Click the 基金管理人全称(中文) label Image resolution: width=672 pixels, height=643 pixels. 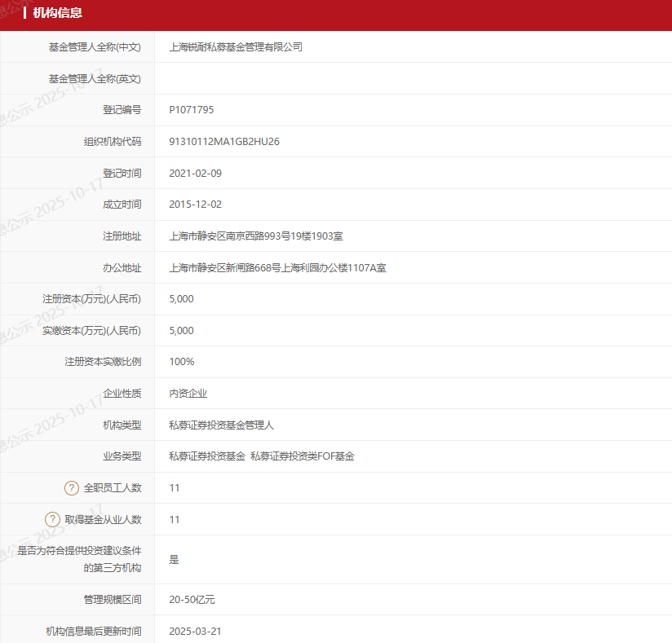[95, 47]
